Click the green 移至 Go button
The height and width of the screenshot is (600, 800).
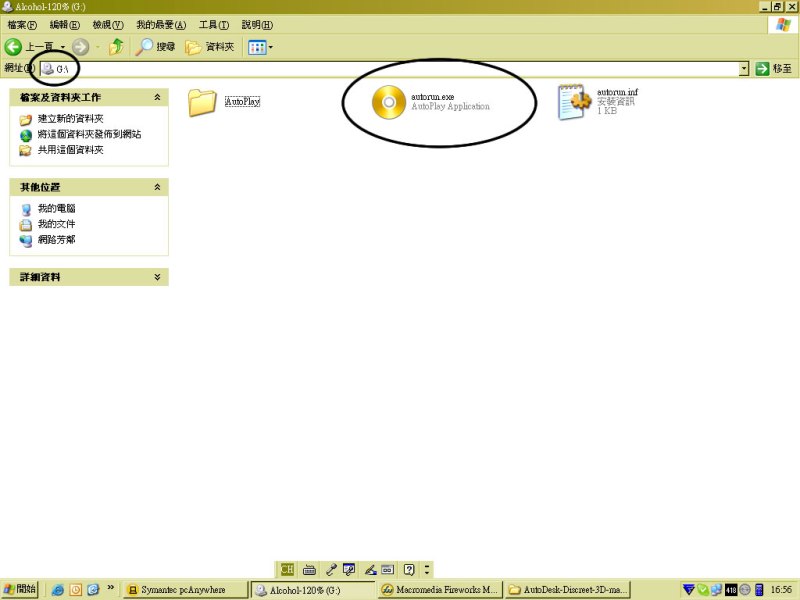774,68
